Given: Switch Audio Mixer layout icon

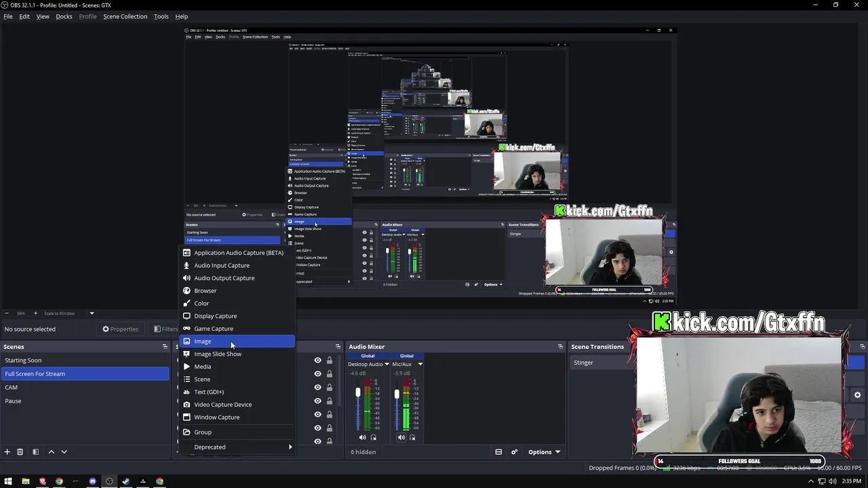Looking at the screenshot, I should pyautogui.click(x=498, y=452).
